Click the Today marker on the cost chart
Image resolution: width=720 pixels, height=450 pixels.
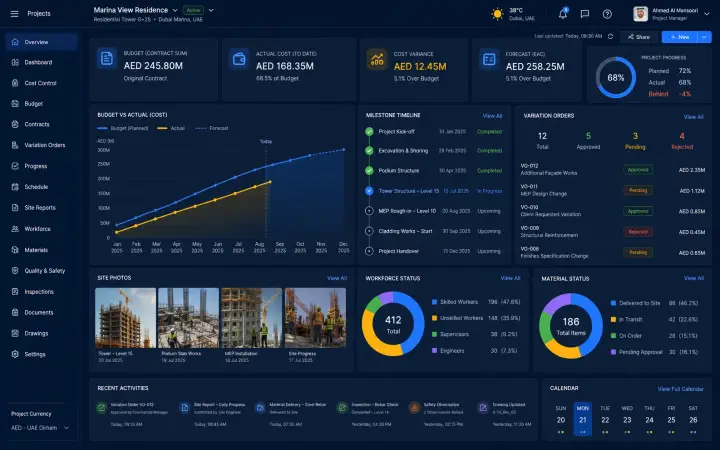(x=266, y=141)
